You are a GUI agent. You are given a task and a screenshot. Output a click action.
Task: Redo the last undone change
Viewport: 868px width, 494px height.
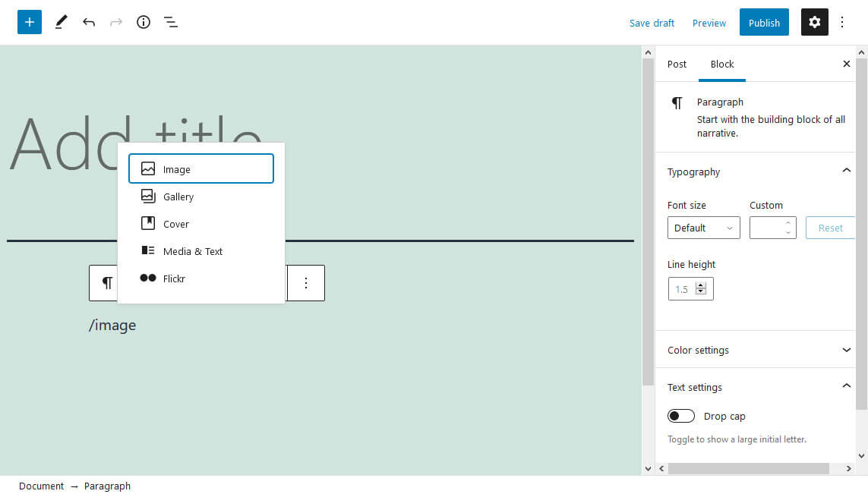coord(115,22)
